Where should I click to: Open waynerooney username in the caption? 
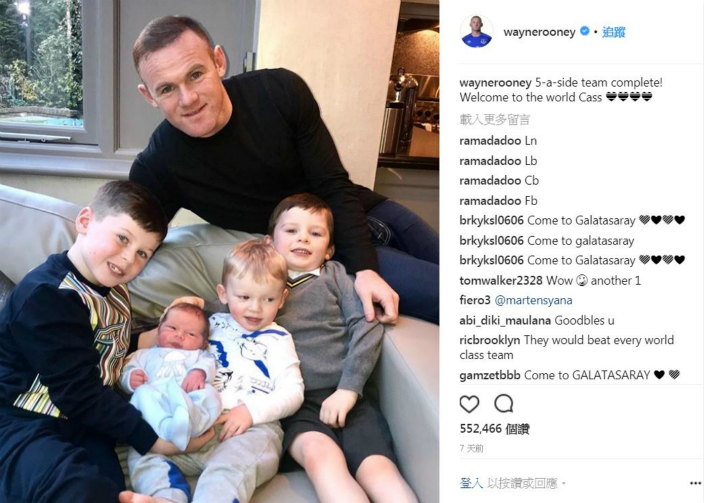coord(496,83)
